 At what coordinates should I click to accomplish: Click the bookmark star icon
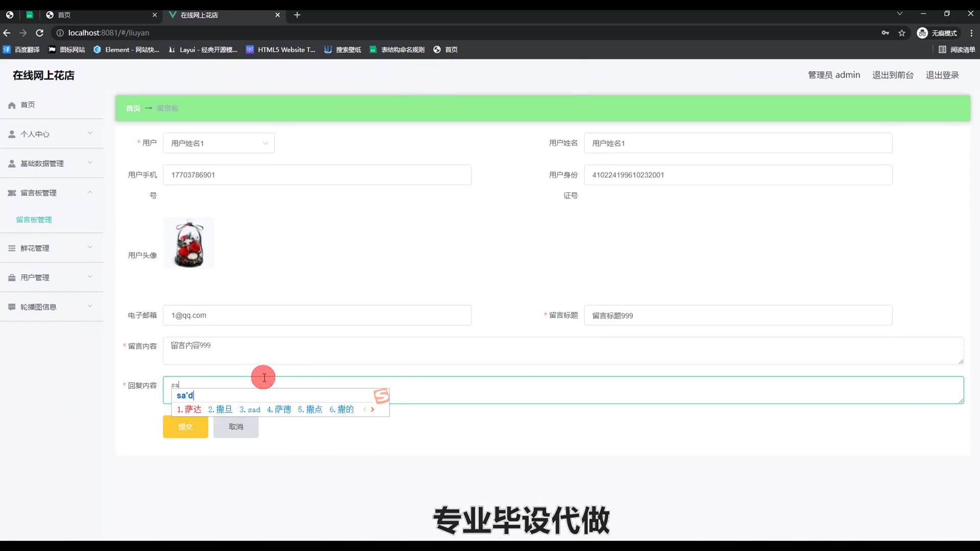point(902,33)
